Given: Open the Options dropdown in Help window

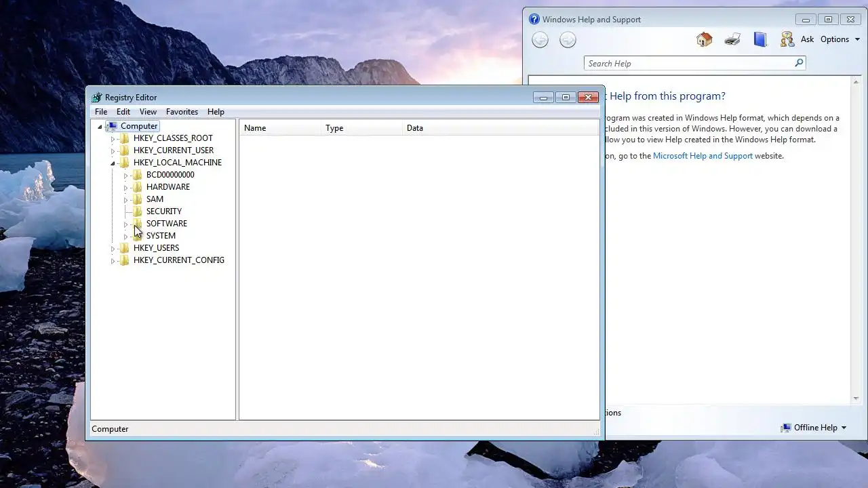Looking at the screenshot, I should click(x=840, y=39).
